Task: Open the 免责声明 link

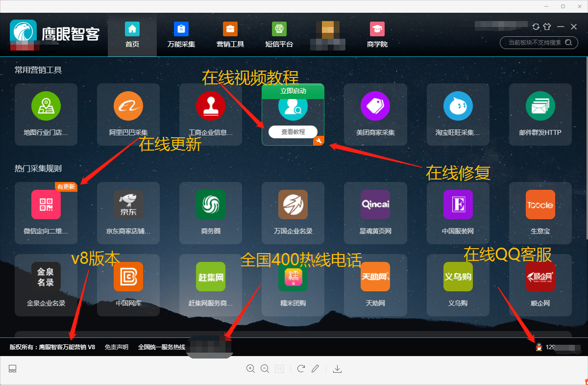Action: click(117, 346)
